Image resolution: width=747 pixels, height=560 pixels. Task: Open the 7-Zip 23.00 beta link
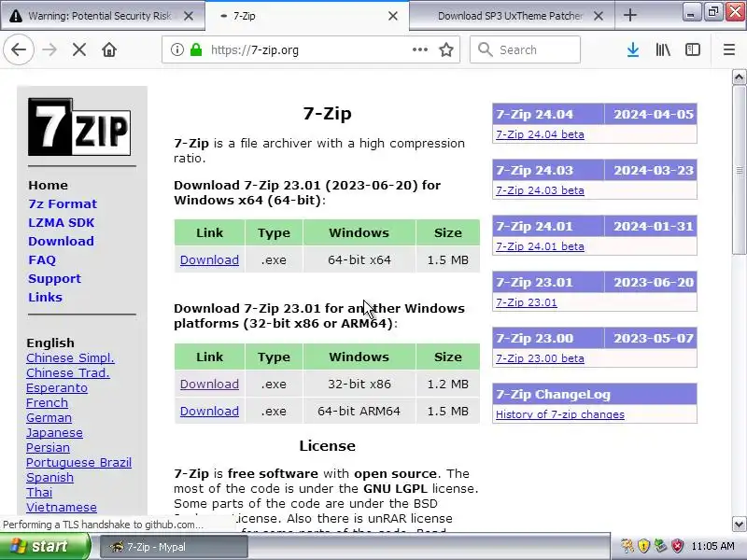540,358
